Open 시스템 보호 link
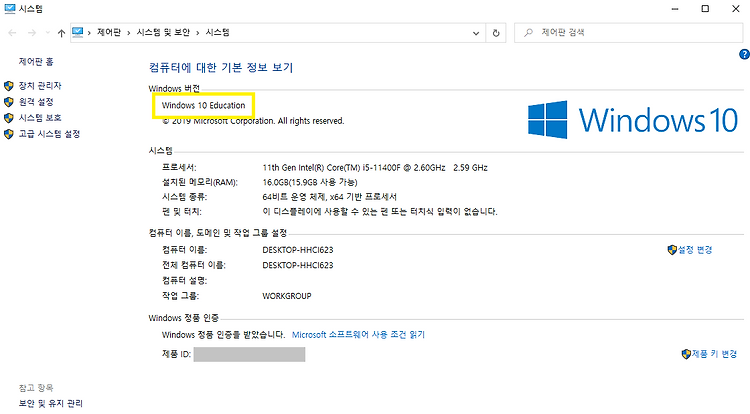The width and height of the screenshot is (750, 414). [40, 118]
